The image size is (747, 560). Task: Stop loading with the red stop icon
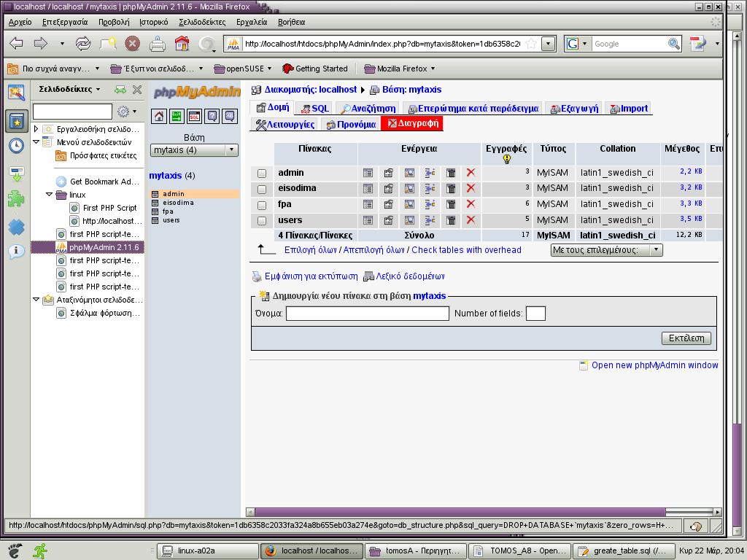click(x=133, y=44)
